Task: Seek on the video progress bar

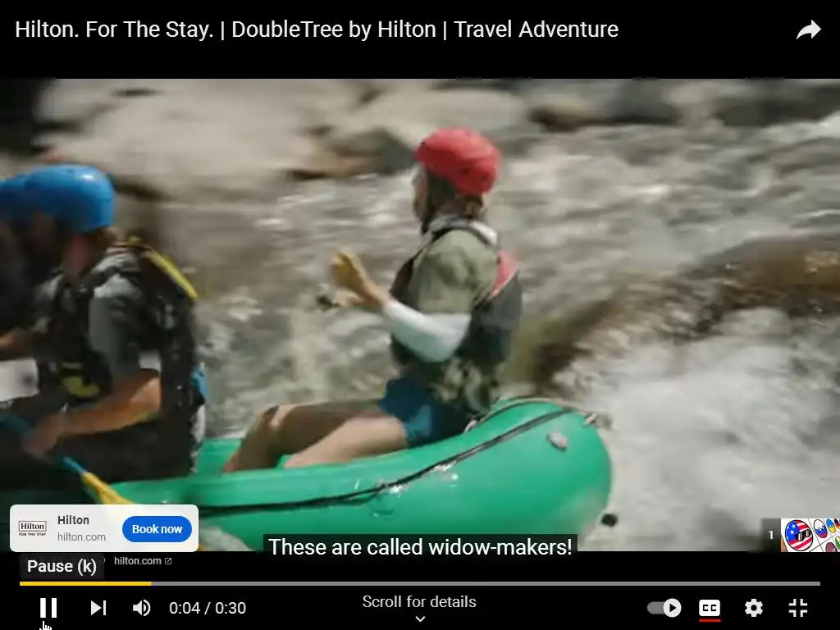Action: click(419, 583)
